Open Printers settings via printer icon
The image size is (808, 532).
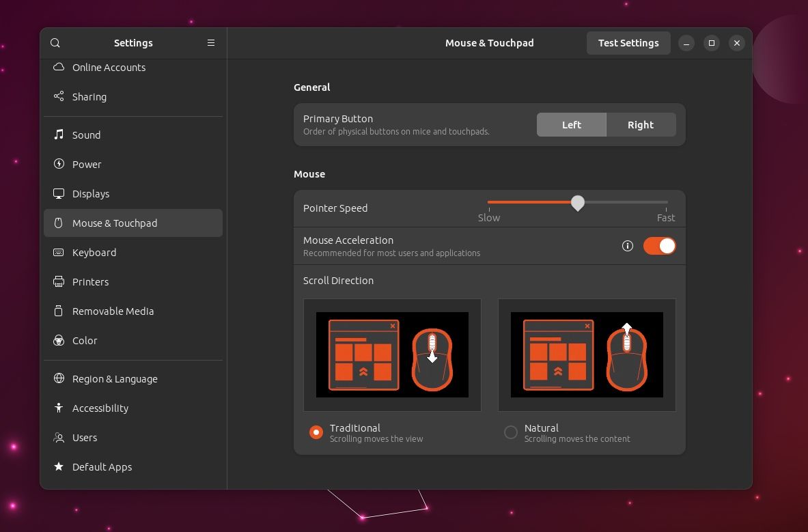pos(58,281)
